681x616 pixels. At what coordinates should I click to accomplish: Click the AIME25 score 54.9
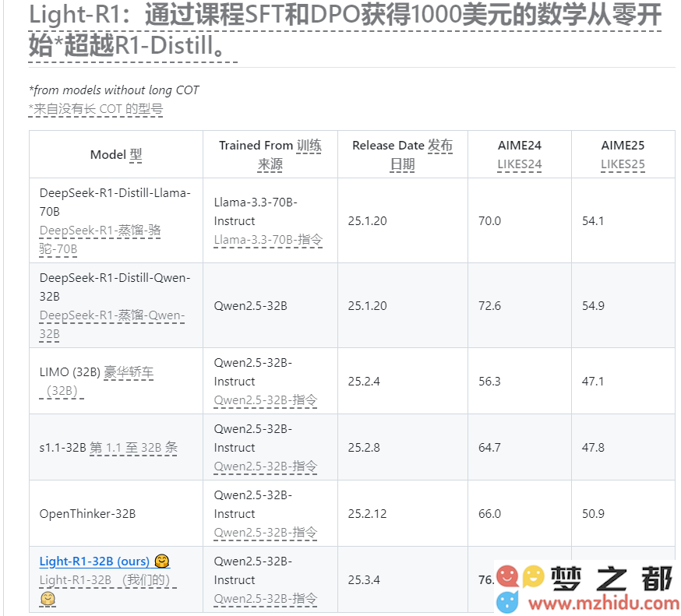(x=593, y=305)
